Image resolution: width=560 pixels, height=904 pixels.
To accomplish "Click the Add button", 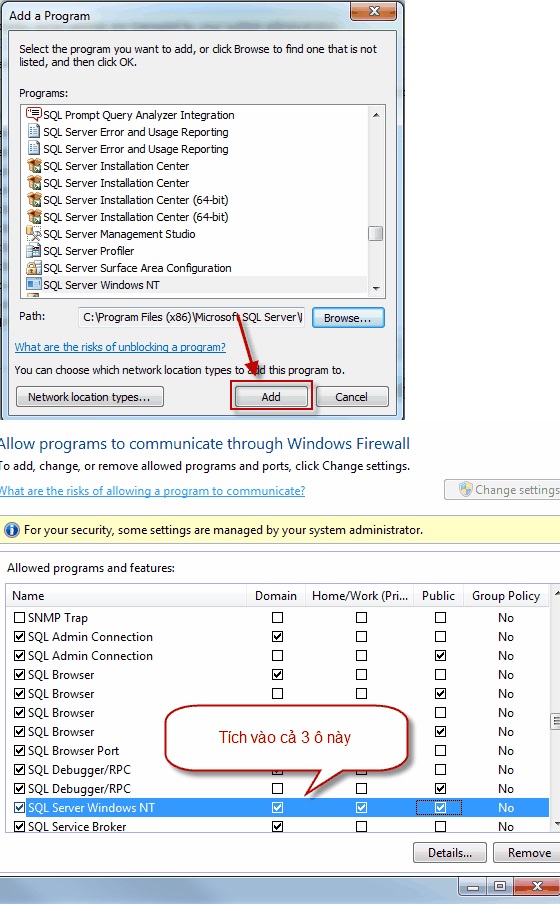I will (x=271, y=397).
